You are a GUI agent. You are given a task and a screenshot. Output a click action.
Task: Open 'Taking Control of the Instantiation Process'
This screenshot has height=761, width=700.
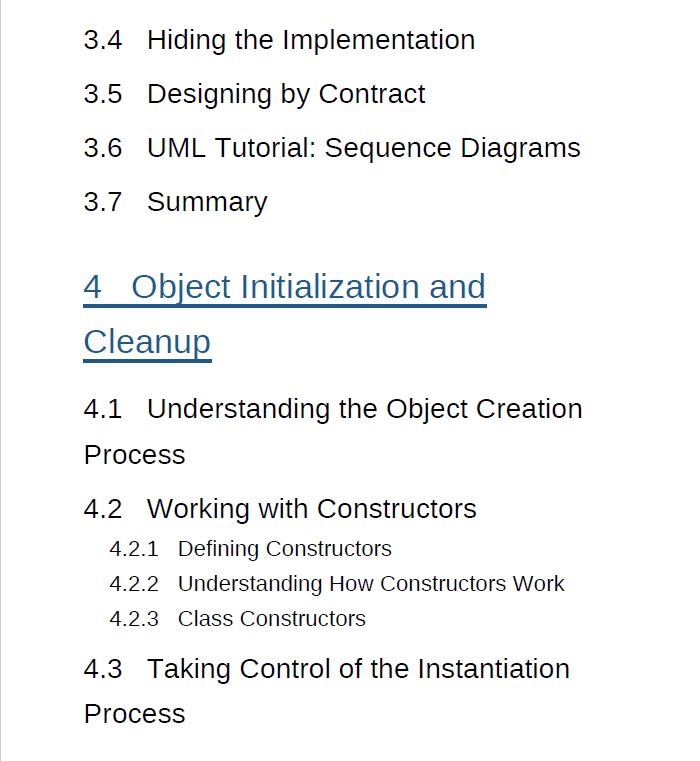click(x=358, y=669)
